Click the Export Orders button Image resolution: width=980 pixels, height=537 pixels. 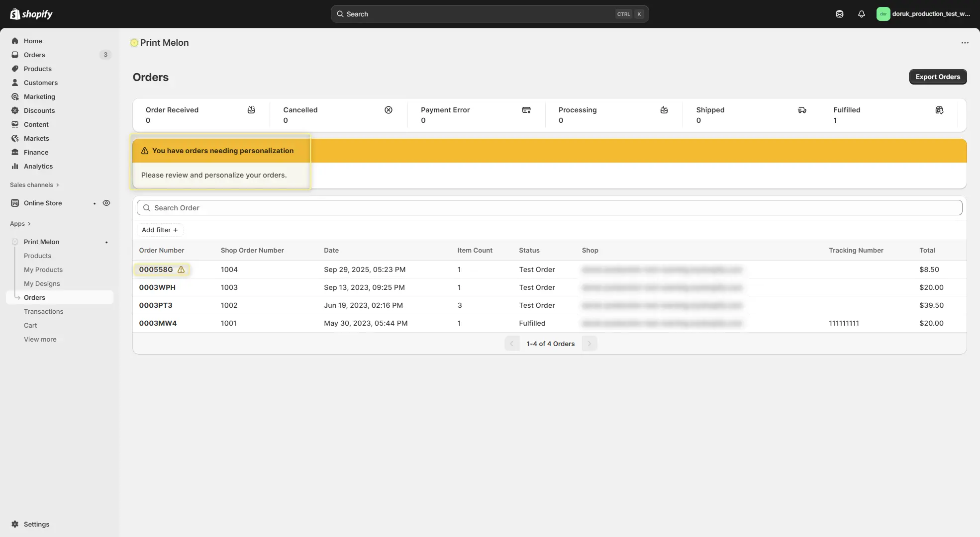coord(938,77)
